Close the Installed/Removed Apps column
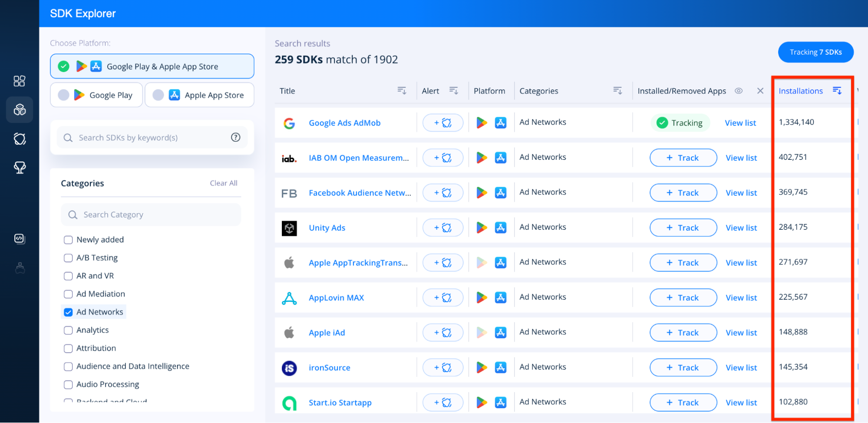 760,91
